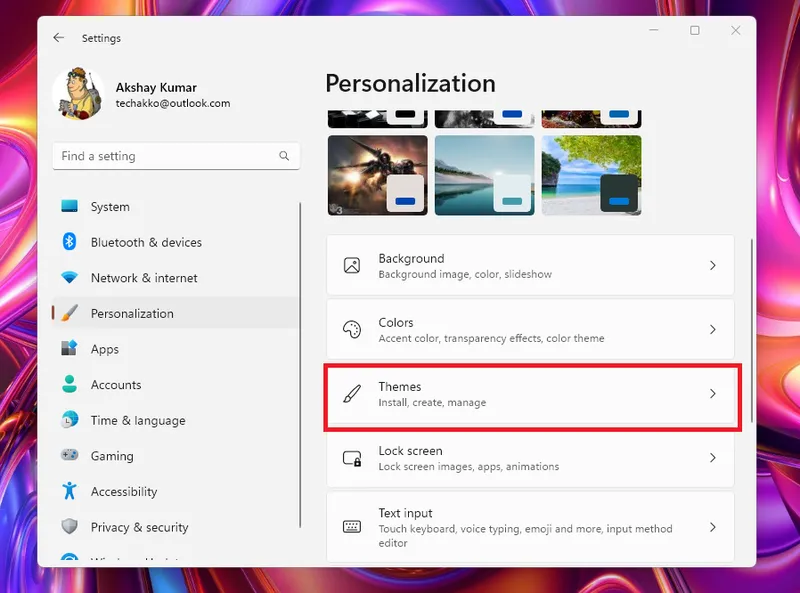Open Themes page via its chevron
Image resolution: width=800 pixels, height=593 pixels.
tap(713, 393)
